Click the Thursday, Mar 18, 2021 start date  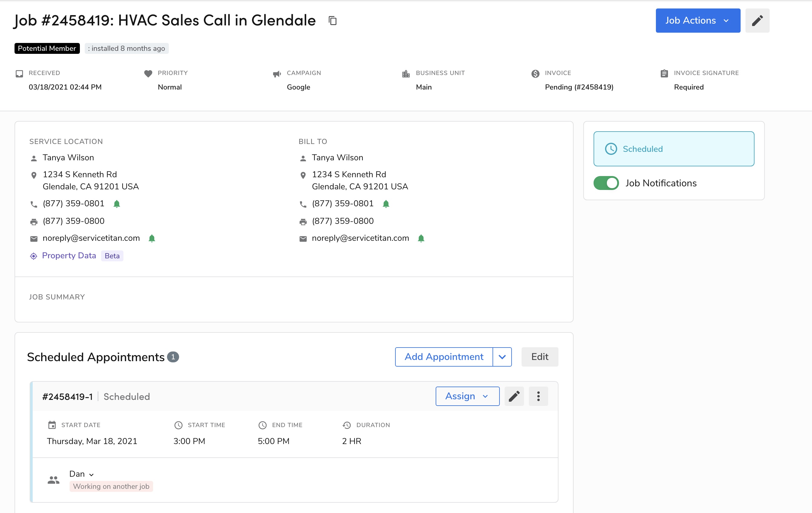click(92, 441)
